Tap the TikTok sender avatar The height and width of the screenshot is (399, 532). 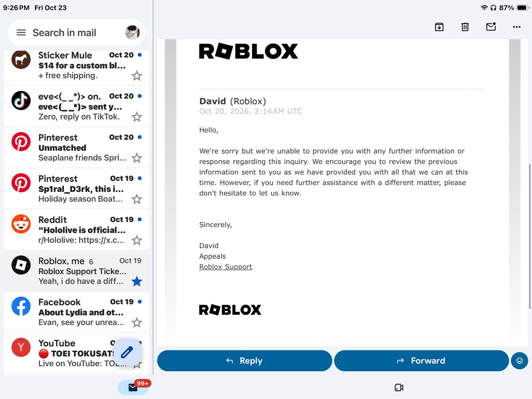[x=21, y=101]
